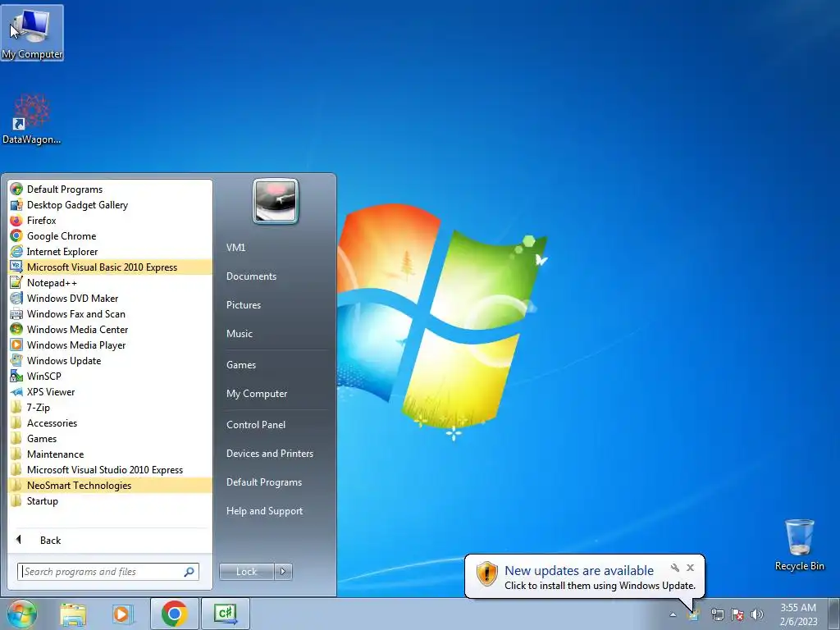Launch Internet Explorer icon
Image resolution: width=840 pixels, height=630 pixels.
pos(16,251)
